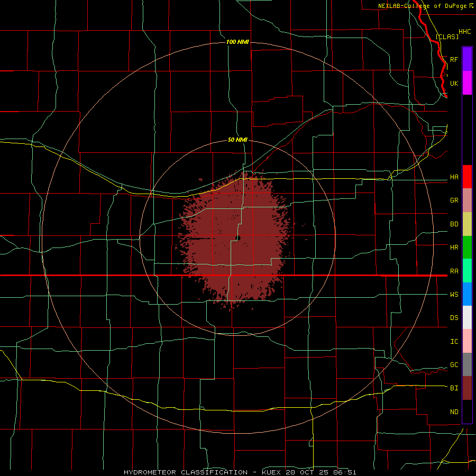The height and width of the screenshot is (476, 476).
Task: Click the UK legend label
Action: tap(454, 83)
